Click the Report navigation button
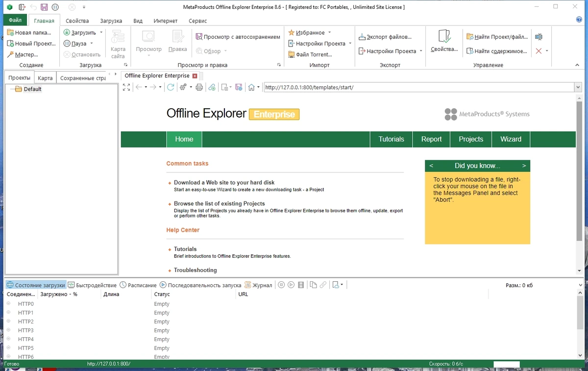The image size is (588, 371). coord(431,139)
